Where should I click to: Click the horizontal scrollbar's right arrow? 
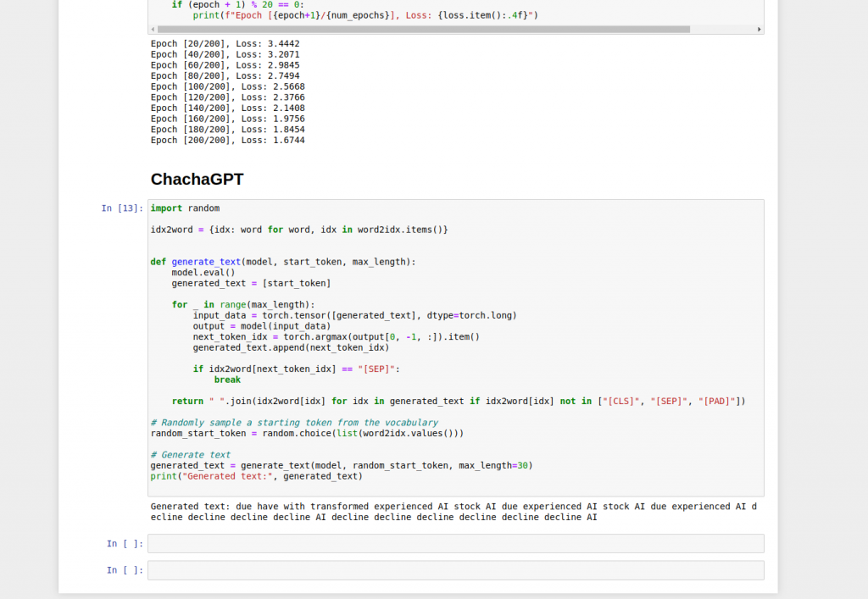point(759,29)
